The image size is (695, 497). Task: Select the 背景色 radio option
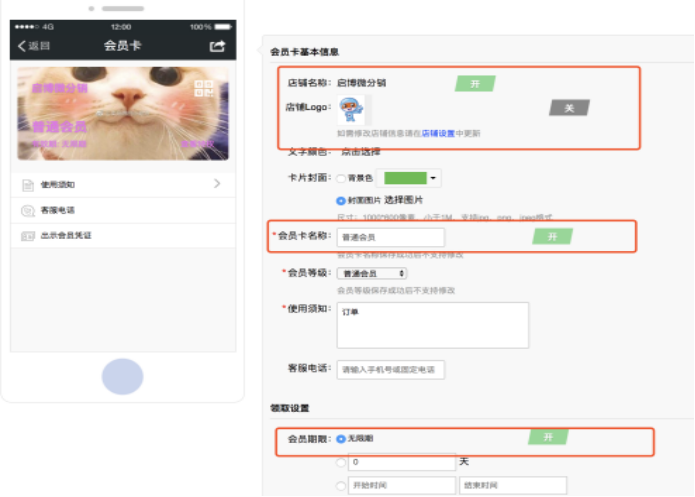(341, 178)
